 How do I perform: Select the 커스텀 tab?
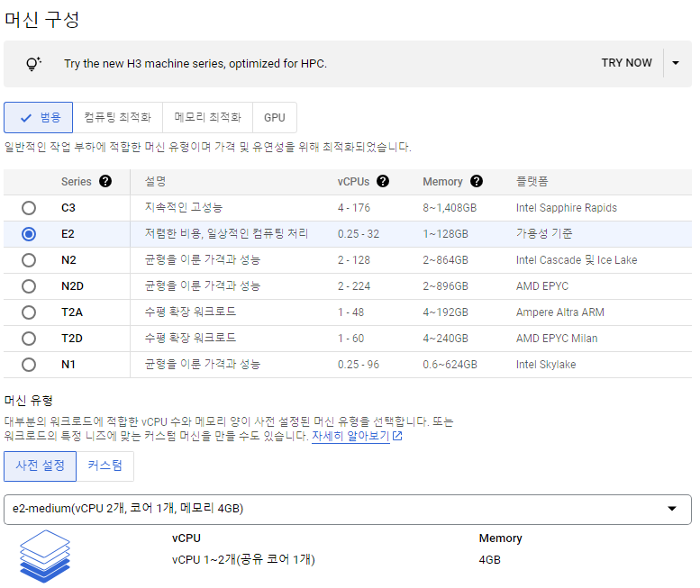pyautogui.click(x=105, y=466)
